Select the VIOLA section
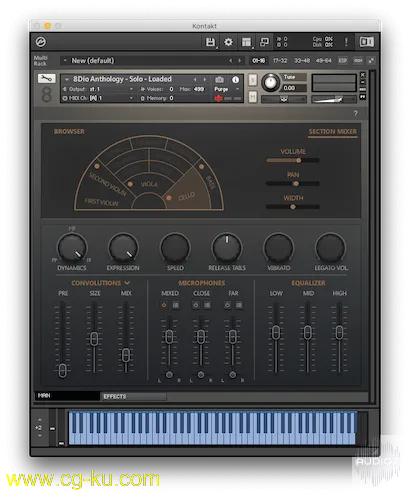The height and width of the screenshot is (496, 410). click(x=149, y=184)
